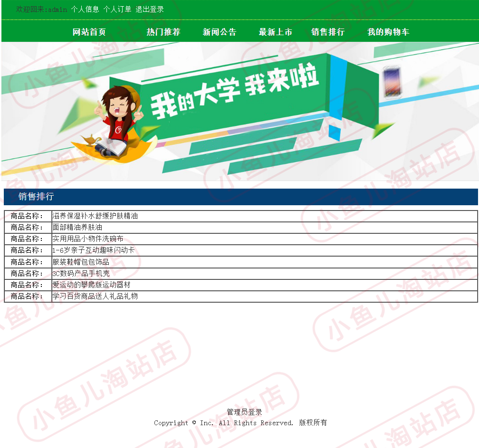Click 退出登录 to log out

coord(150,10)
